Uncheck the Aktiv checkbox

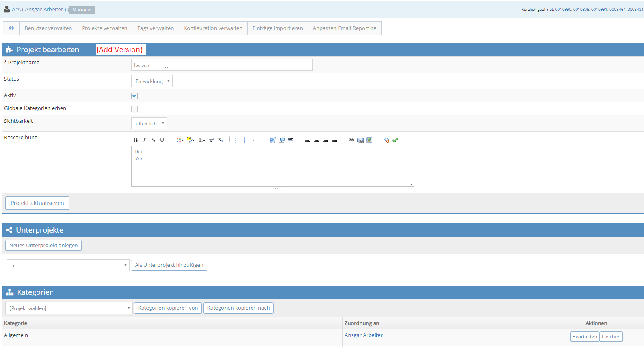point(134,96)
